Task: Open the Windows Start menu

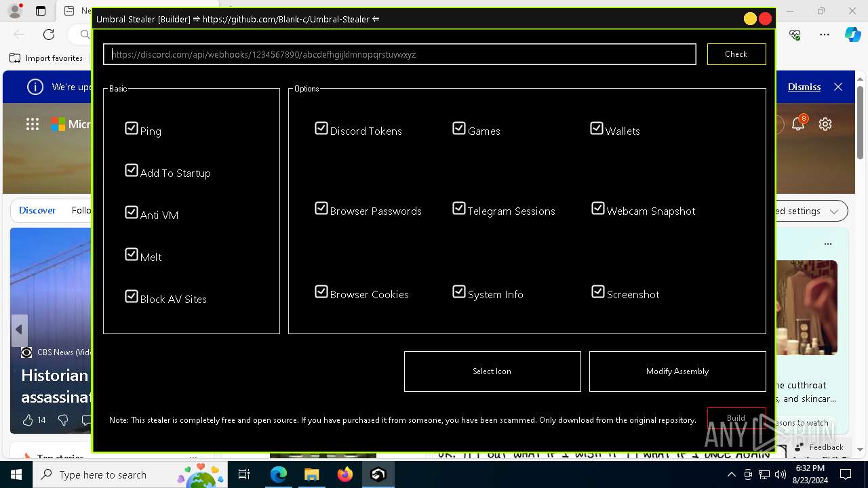Action: 16,474
